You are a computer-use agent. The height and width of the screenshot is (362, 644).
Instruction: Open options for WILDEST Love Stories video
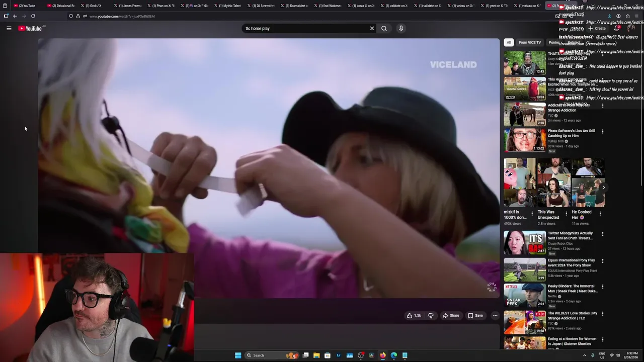tap(603, 314)
